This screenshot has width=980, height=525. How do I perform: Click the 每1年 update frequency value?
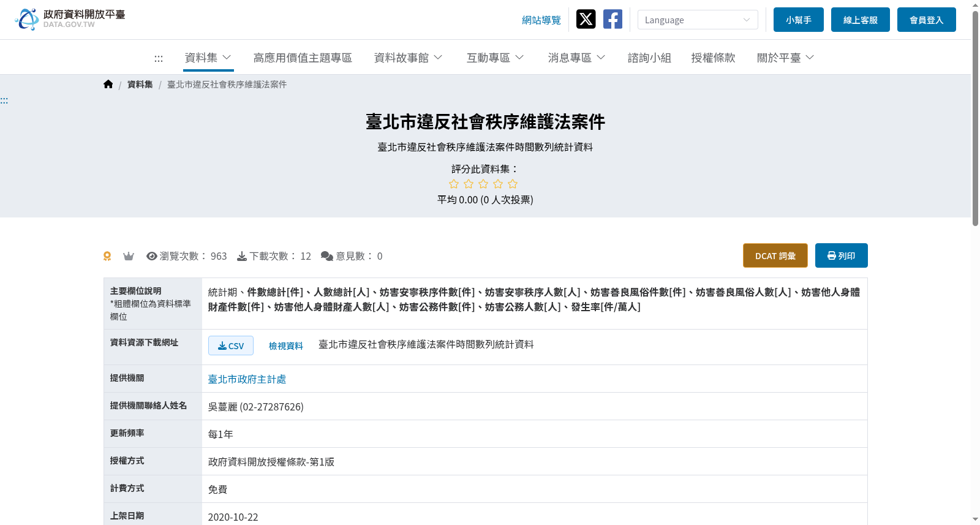click(x=221, y=434)
